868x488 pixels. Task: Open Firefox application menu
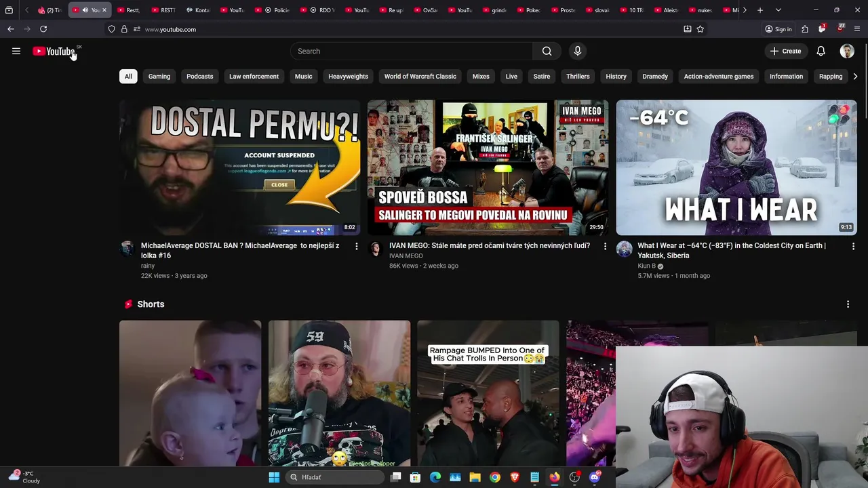tap(857, 29)
